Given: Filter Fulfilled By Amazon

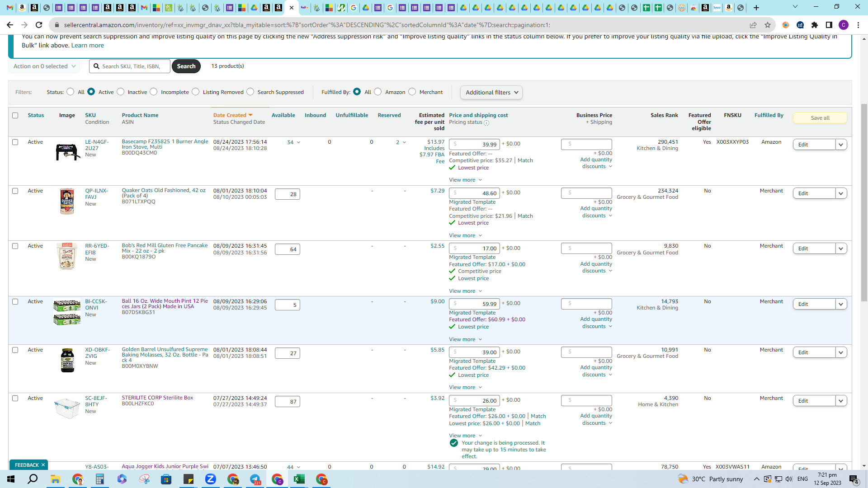Looking at the screenshot, I should [378, 92].
